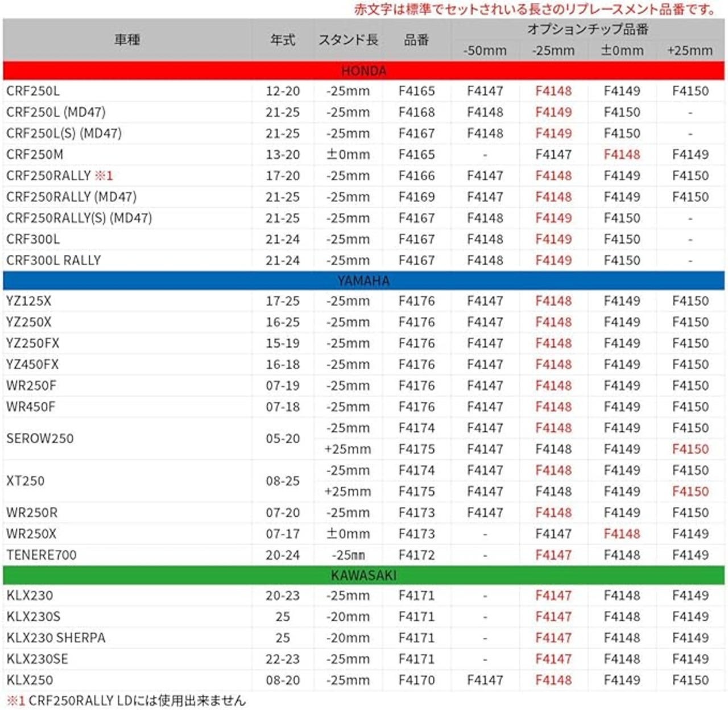
Task: Click the WR250F model name
Action: pyautogui.click(x=31, y=385)
